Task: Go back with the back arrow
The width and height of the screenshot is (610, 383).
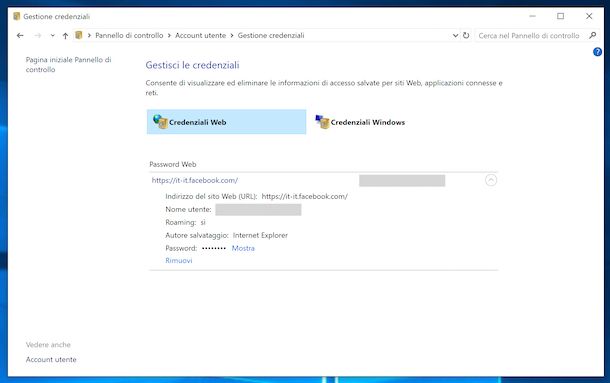Action: (20, 35)
